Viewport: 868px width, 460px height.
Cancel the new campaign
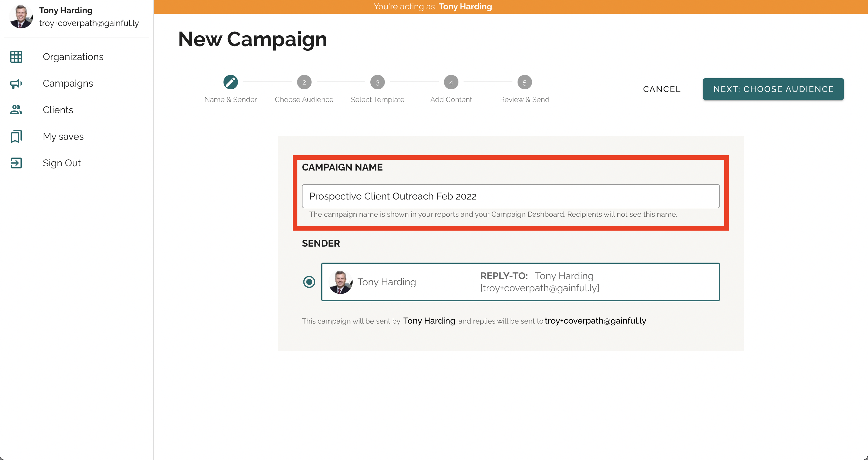pyautogui.click(x=661, y=89)
